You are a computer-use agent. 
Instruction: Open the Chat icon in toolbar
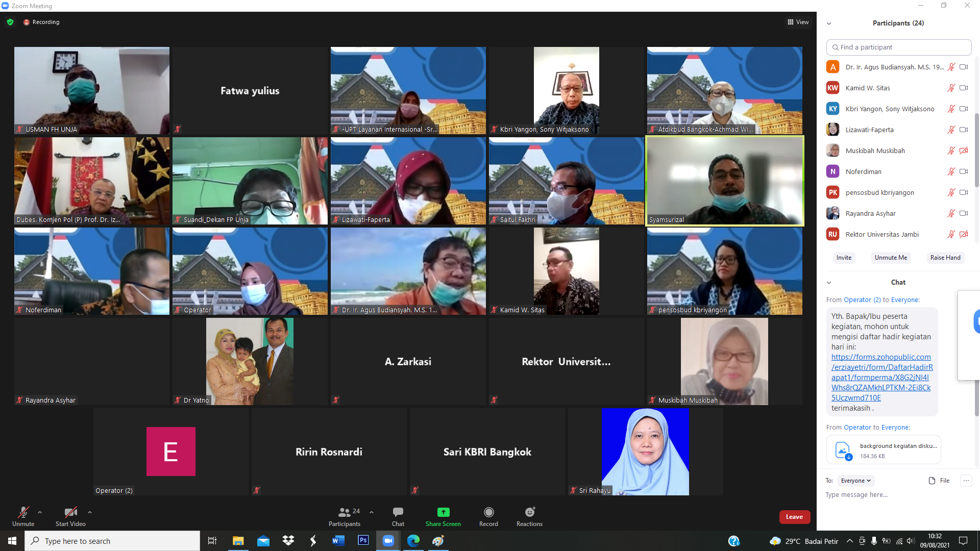pyautogui.click(x=398, y=513)
